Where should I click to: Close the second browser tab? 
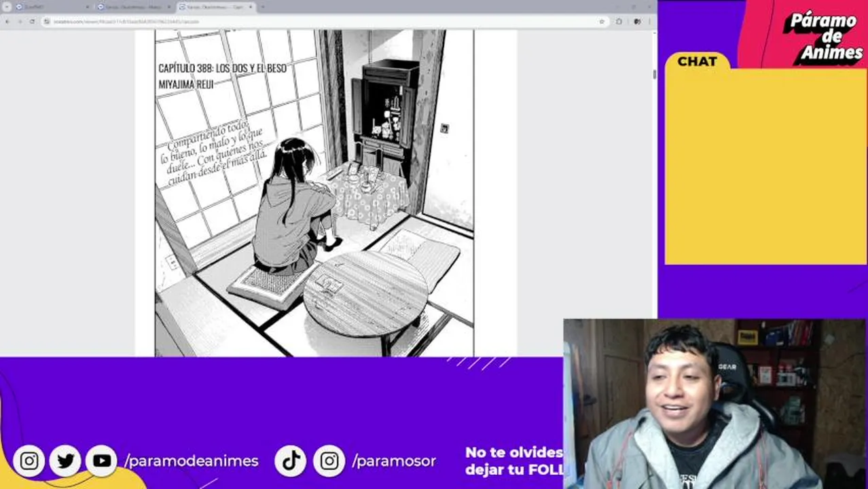(x=169, y=7)
